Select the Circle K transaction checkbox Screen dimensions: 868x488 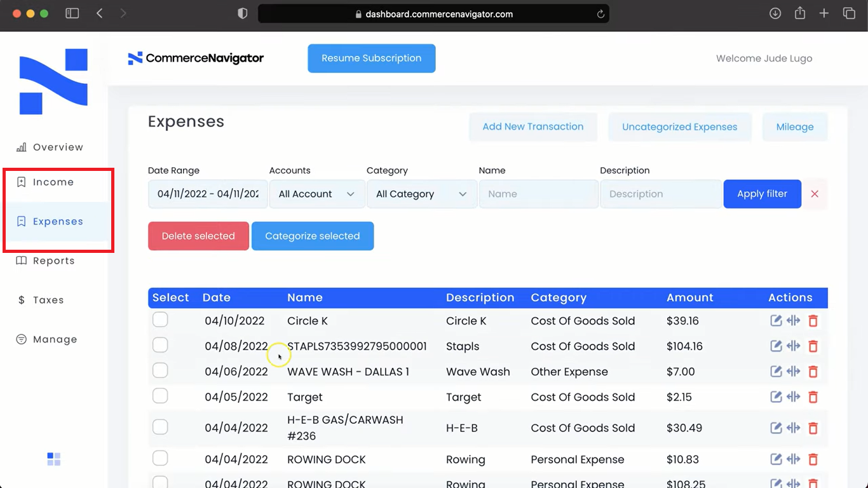tap(160, 320)
